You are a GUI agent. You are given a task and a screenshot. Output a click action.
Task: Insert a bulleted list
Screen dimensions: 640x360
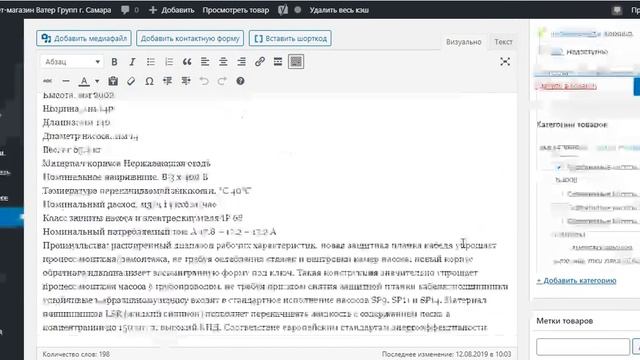coord(151,62)
